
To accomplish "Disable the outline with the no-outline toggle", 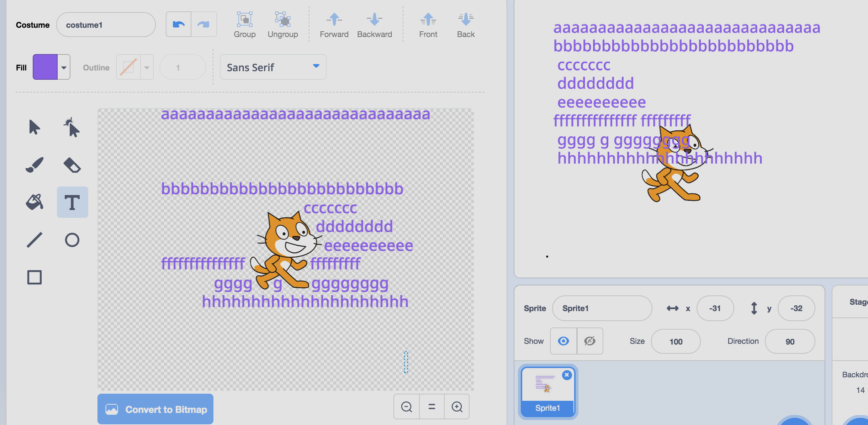I will click(128, 67).
